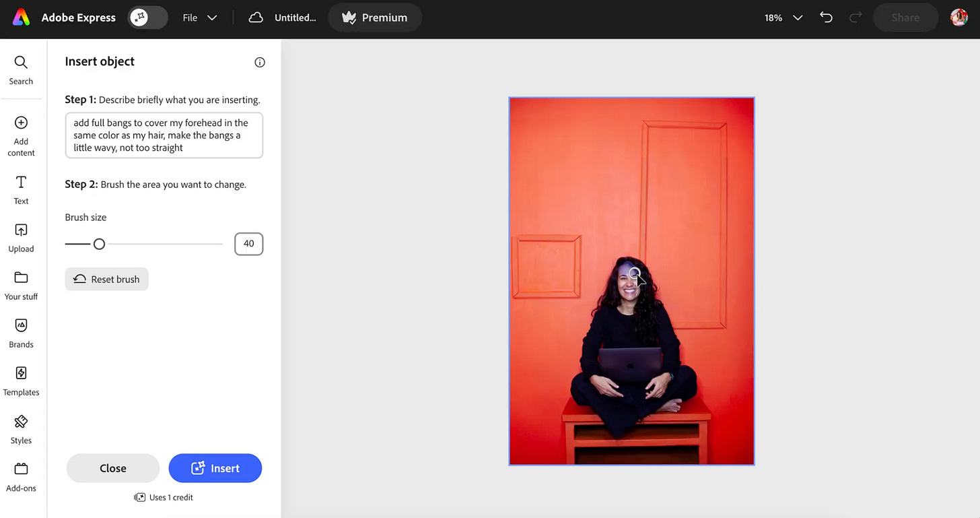The width and height of the screenshot is (980, 518).
Task: Open the user profile avatar
Action: pyautogui.click(x=958, y=18)
